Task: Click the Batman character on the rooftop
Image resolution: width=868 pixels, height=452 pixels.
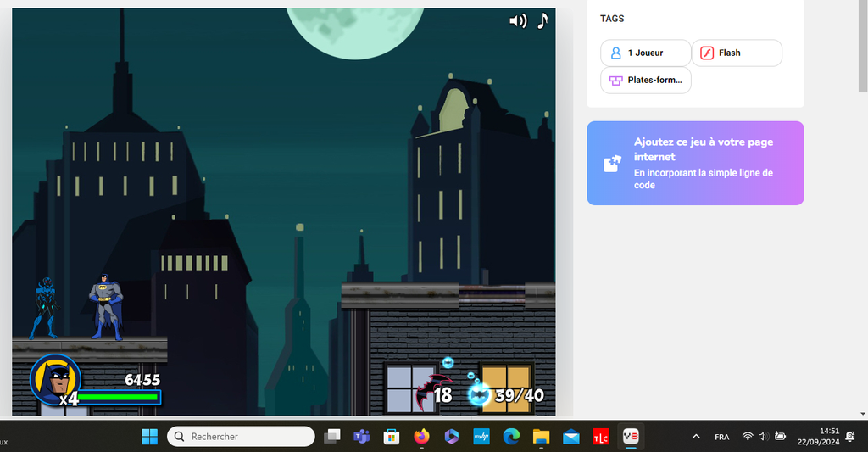Action: coord(106,306)
